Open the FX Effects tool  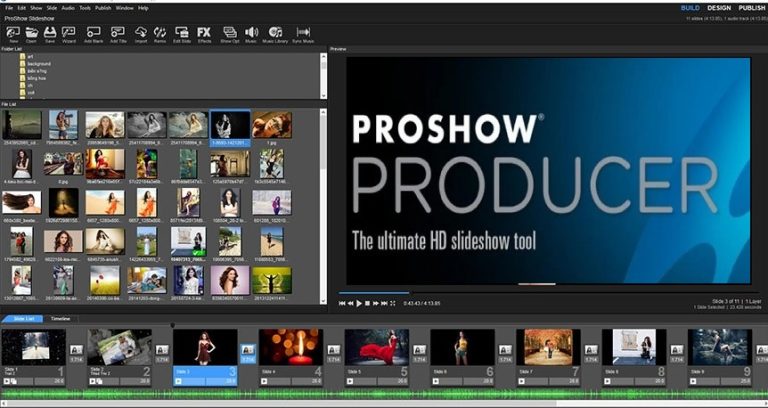(x=204, y=34)
